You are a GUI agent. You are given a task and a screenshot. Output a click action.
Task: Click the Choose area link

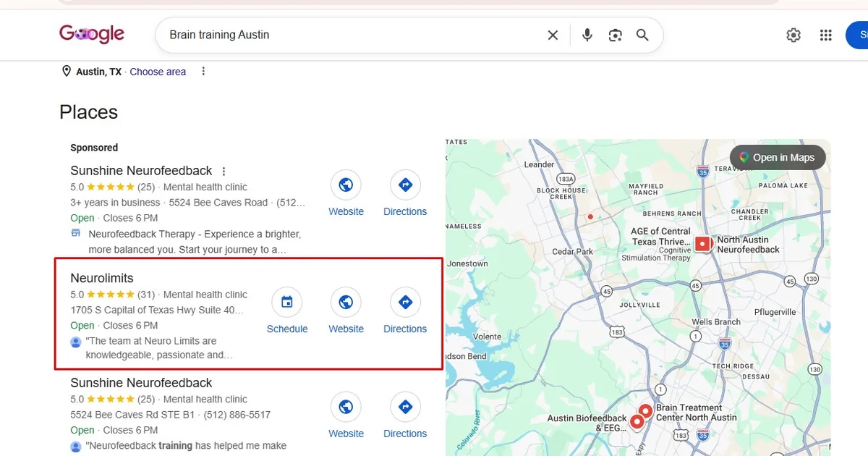pyautogui.click(x=158, y=72)
